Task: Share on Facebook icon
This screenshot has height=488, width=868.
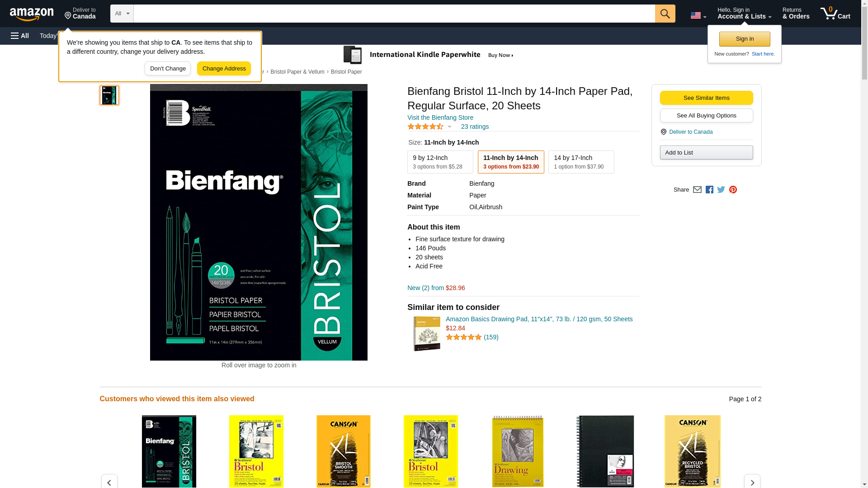Action: coord(709,190)
